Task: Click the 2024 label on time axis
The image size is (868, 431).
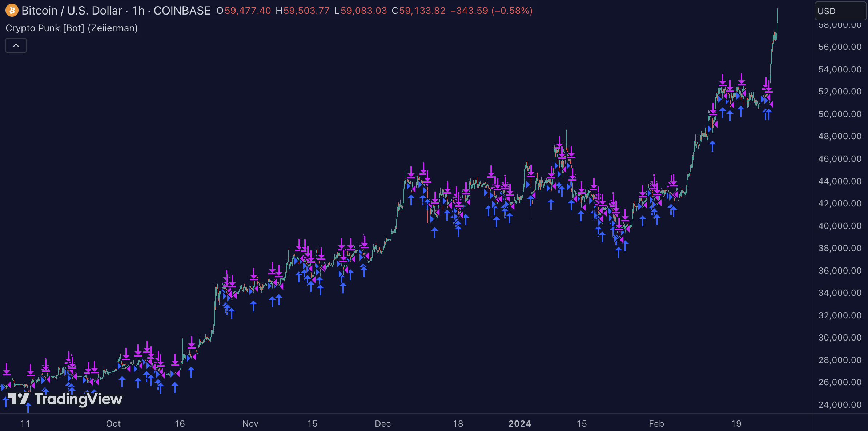Action: (x=519, y=423)
